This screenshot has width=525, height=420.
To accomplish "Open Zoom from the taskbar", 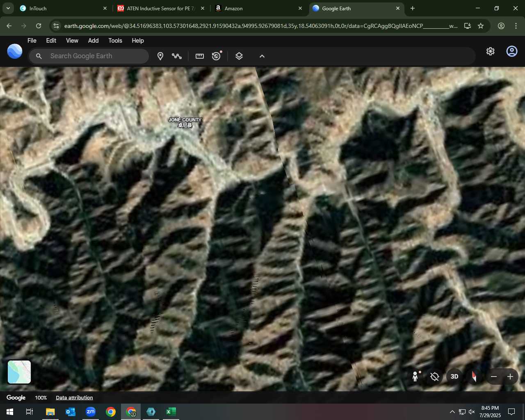I will (91, 412).
